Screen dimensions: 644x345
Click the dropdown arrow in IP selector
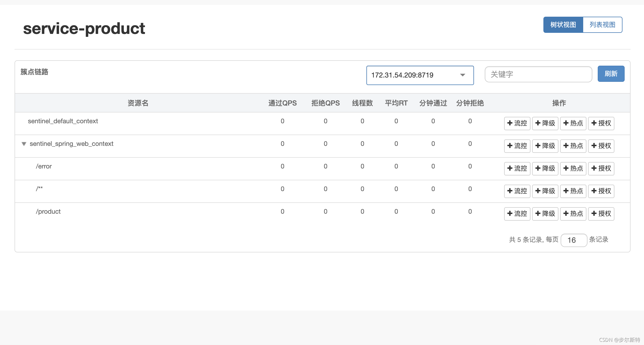click(x=462, y=75)
